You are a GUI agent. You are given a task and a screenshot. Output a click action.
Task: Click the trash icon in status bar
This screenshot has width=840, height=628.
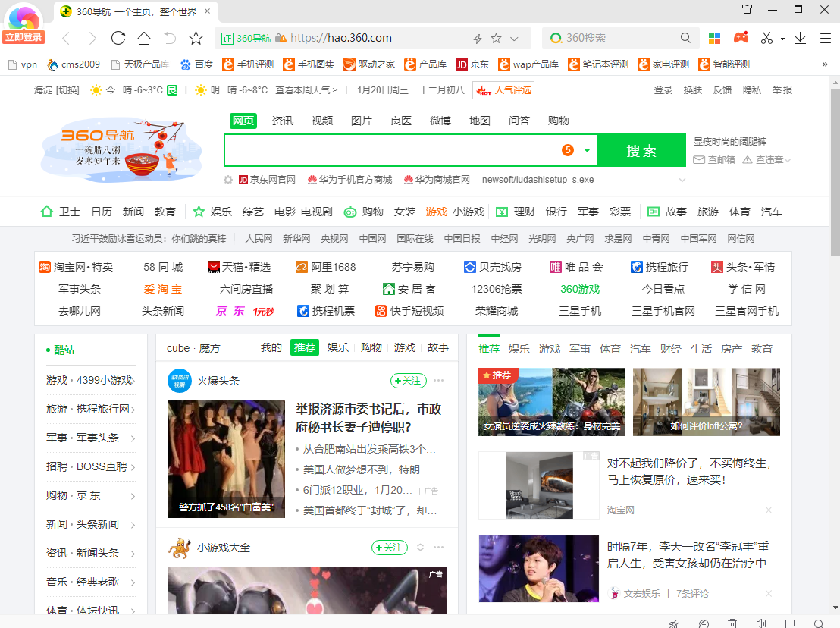pos(732,623)
